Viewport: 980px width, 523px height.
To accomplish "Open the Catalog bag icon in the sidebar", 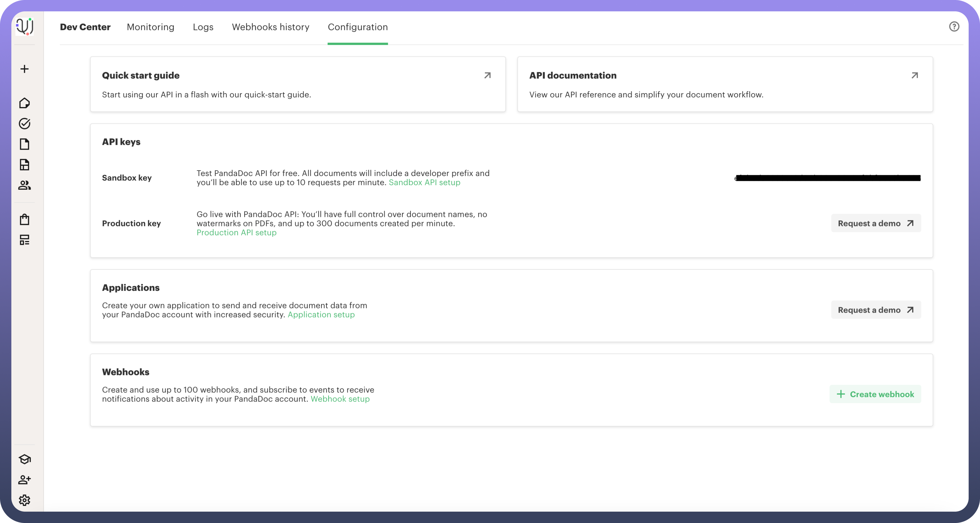I will [x=24, y=219].
